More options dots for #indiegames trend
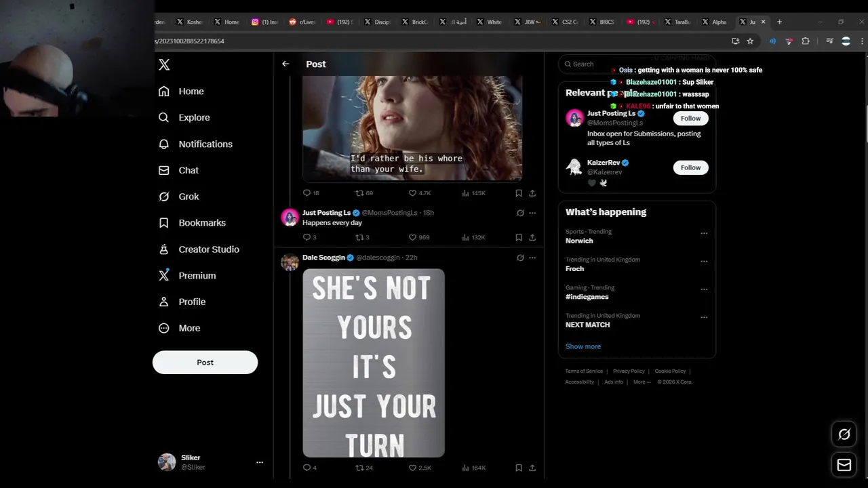 click(704, 289)
